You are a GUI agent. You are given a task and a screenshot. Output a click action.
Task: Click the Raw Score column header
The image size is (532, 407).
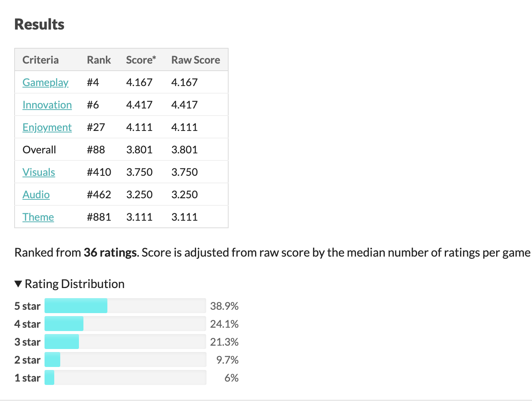[196, 60]
